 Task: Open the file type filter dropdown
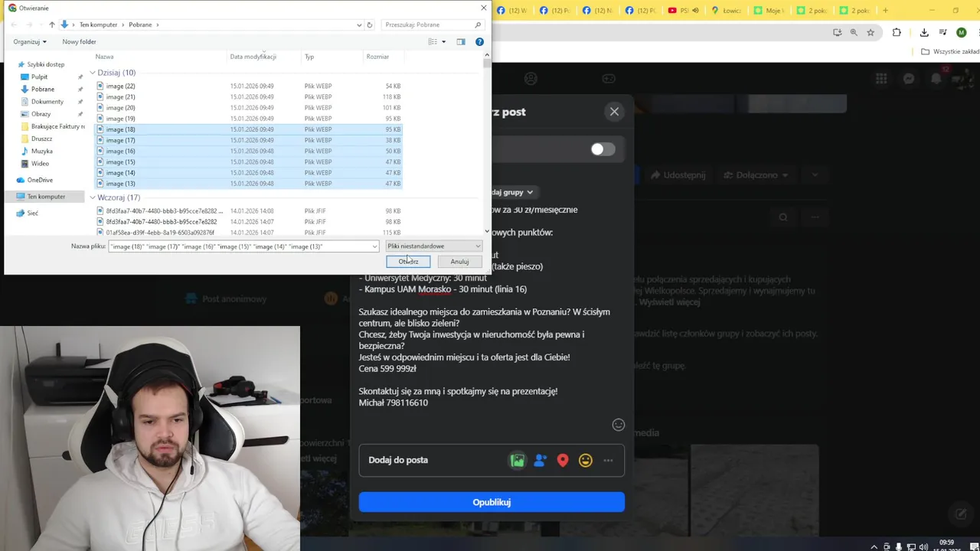click(433, 246)
